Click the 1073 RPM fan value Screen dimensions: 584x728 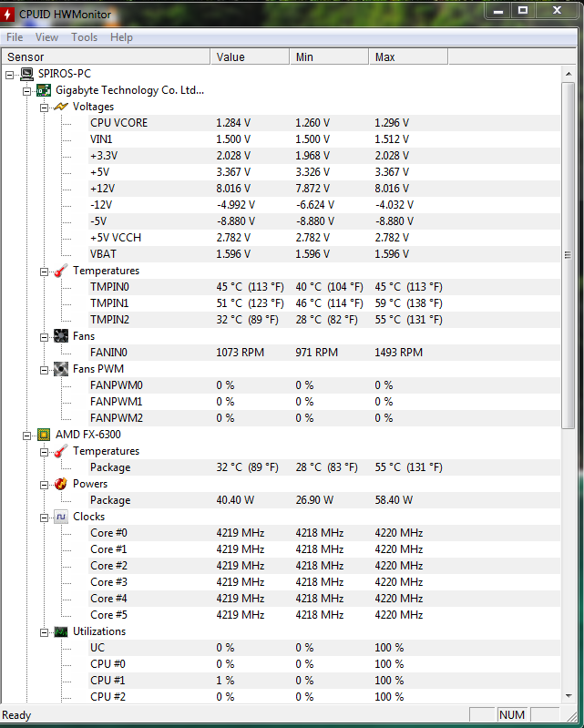click(240, 353)
